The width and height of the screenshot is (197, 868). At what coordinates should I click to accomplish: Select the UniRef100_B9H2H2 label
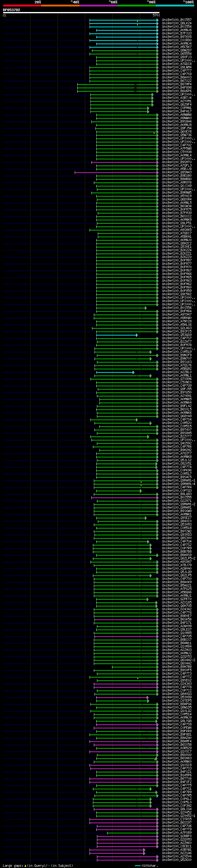176,450
